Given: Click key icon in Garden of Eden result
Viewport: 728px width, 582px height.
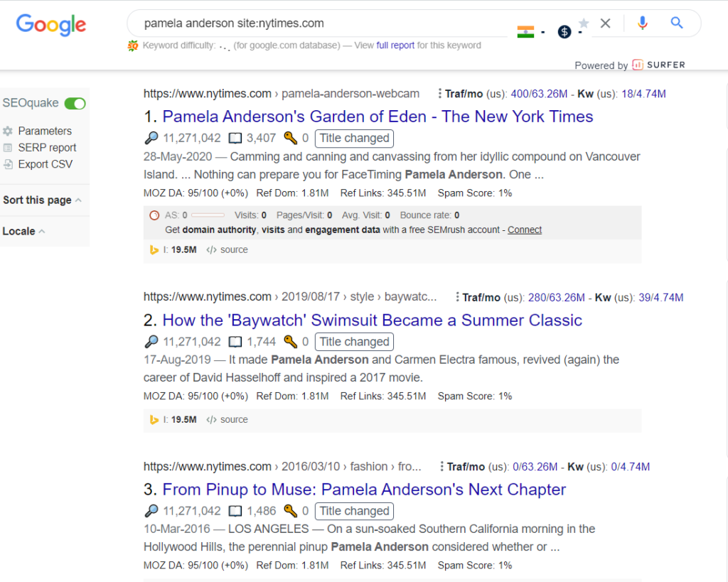Looking at the screenshot, I should click(291, 138).
